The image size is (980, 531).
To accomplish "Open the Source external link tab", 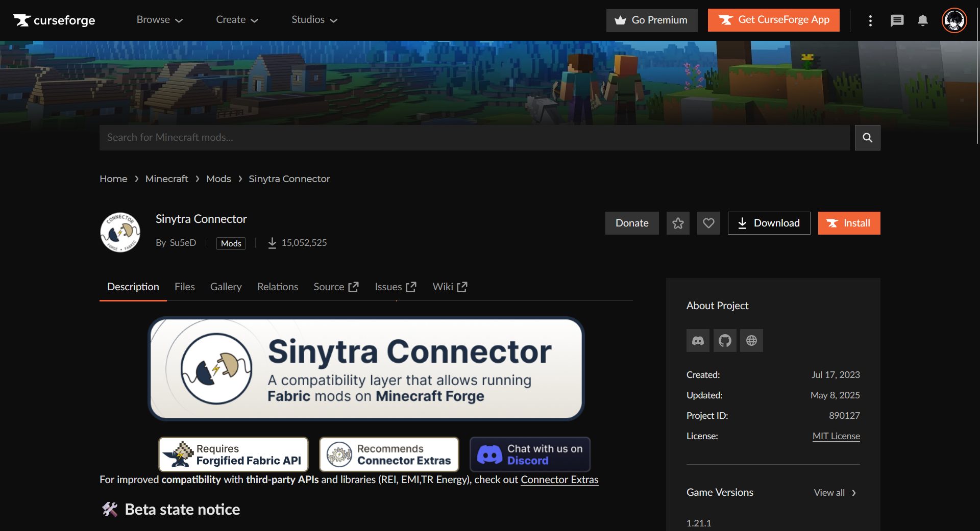I will pos(336,287).
